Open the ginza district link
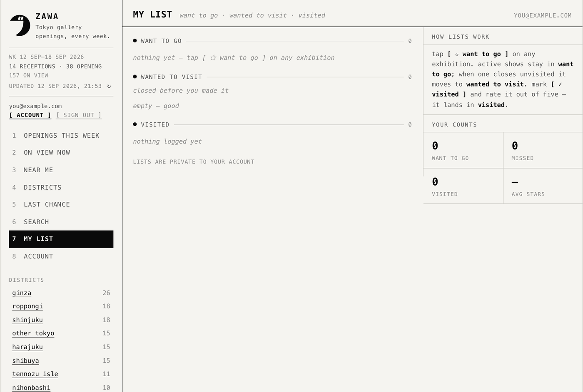 point(22,293)
